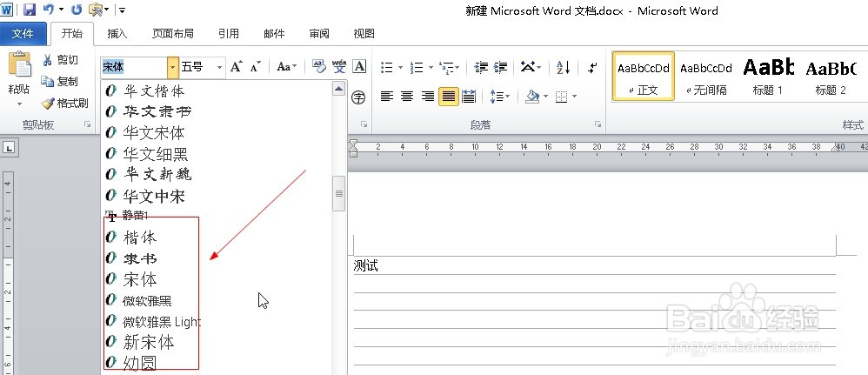
Task: Click the Align Right icon
Action: [x=427, y=97]
